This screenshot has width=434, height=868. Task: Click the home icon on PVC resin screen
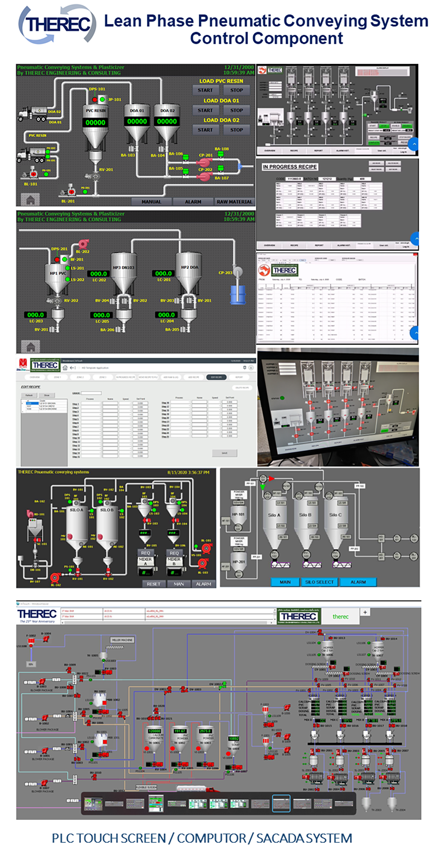[30, 200]
